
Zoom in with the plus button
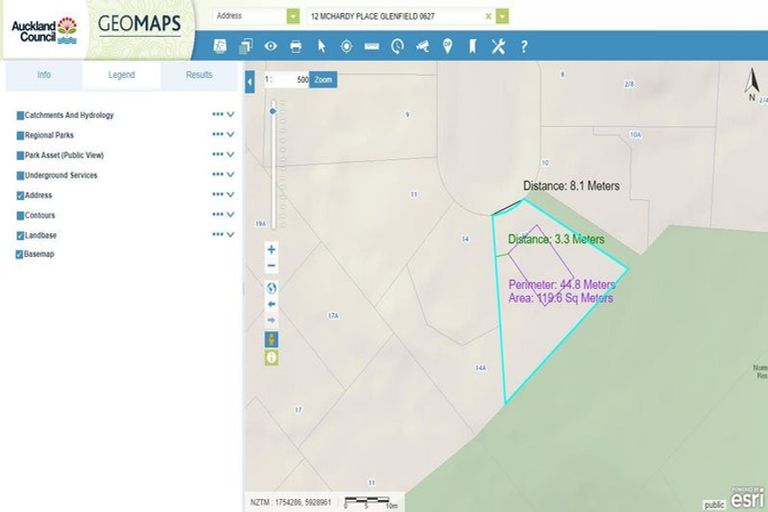coord(271,249)
